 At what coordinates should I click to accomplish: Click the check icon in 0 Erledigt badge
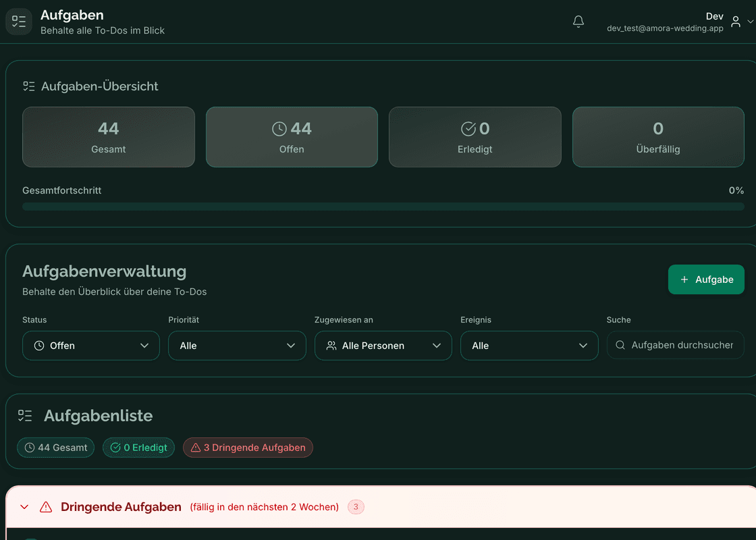[115, 448]
